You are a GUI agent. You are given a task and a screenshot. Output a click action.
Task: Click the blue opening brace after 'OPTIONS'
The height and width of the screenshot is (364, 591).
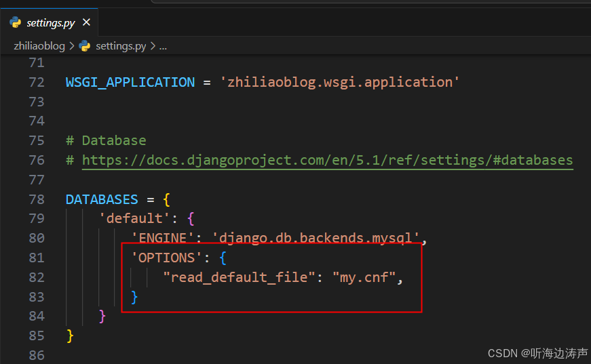(223, 258)
